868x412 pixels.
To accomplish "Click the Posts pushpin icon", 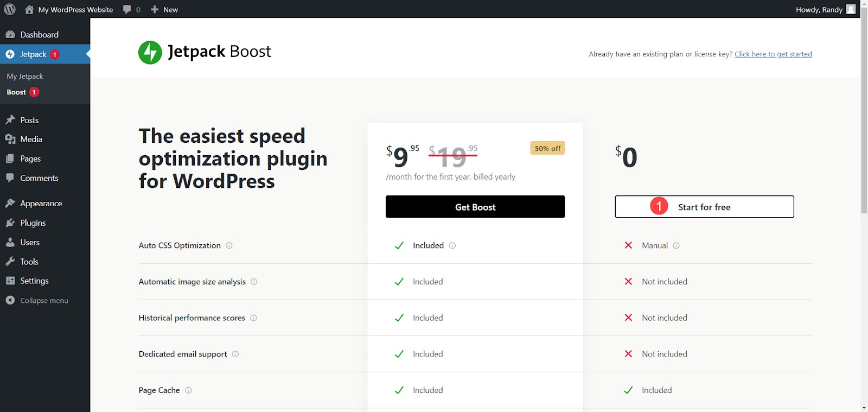I will tap(10, 120).
